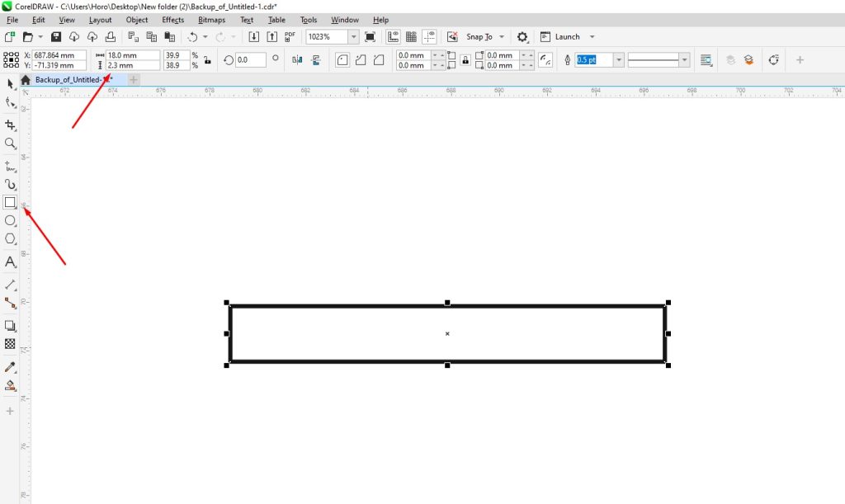Open the Snap To dropdown
The image size is (845, 504).
501,36
